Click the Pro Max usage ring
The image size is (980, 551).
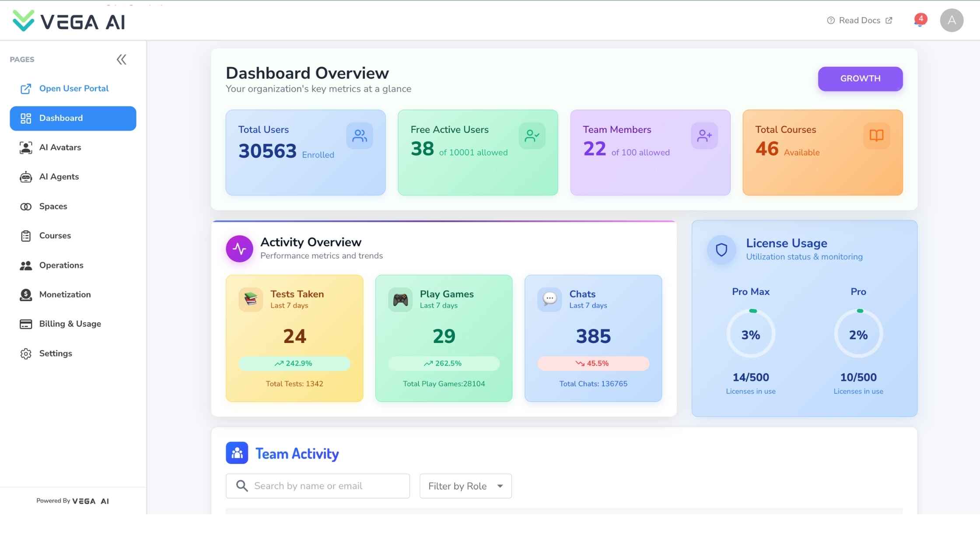point(750,335)
